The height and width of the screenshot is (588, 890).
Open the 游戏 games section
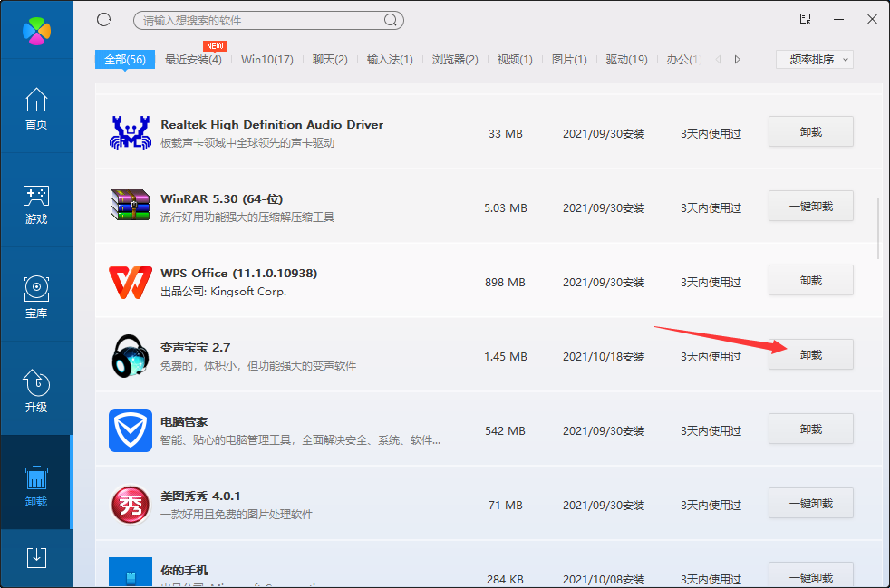[36, 204]
